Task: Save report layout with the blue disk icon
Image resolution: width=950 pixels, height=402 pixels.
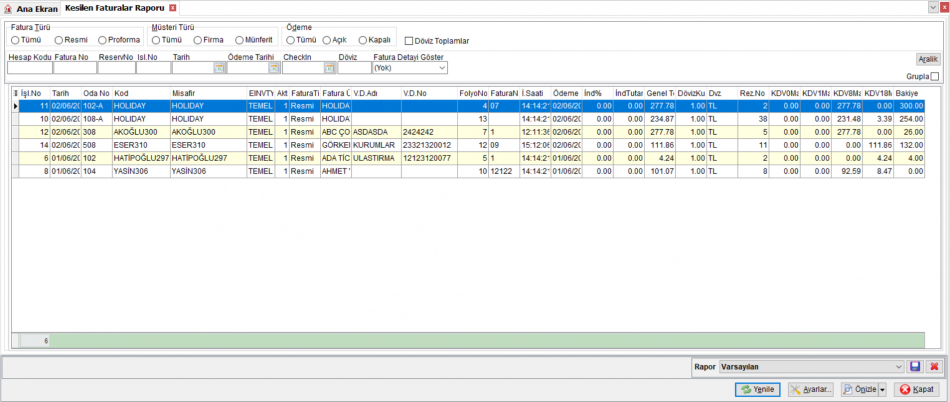Action: [x=915, y=367]
